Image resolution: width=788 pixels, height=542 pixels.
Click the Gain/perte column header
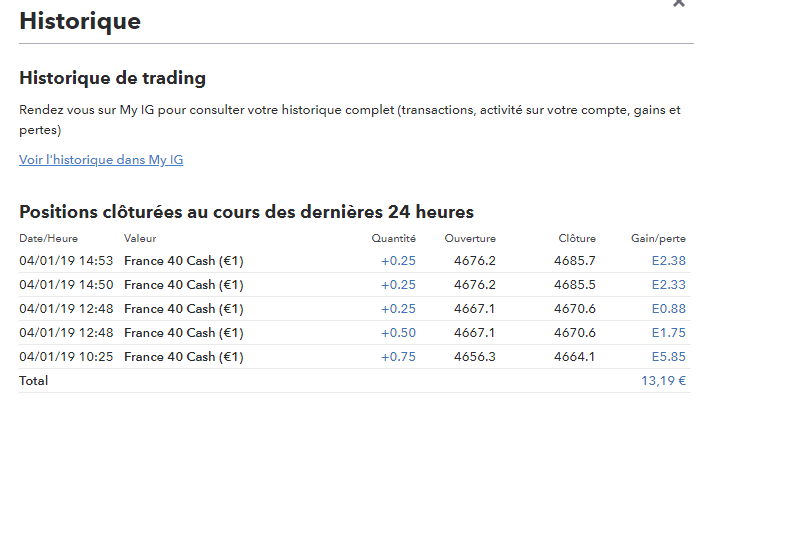tap(658, 238)
